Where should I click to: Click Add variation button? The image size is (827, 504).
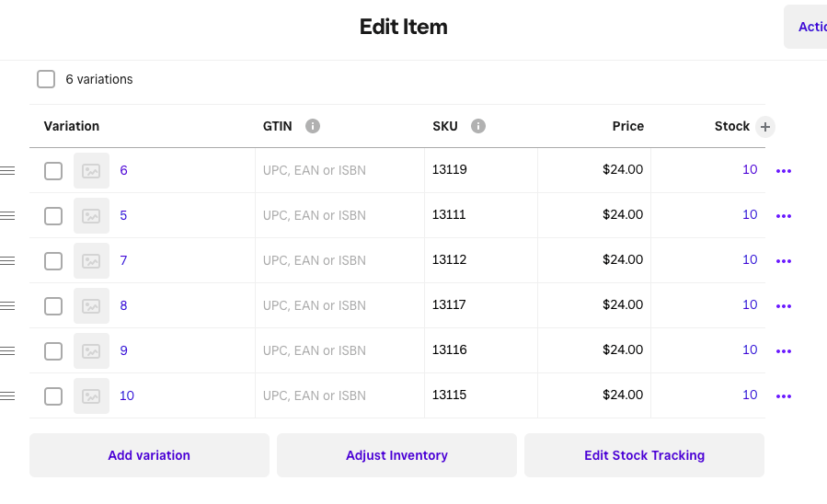click(x=149, y=455)
